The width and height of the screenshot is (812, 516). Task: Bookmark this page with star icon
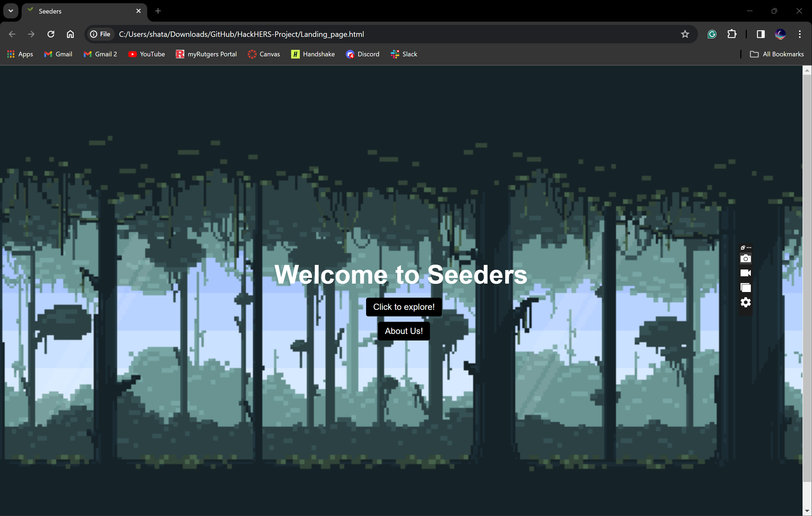point(685,34)
